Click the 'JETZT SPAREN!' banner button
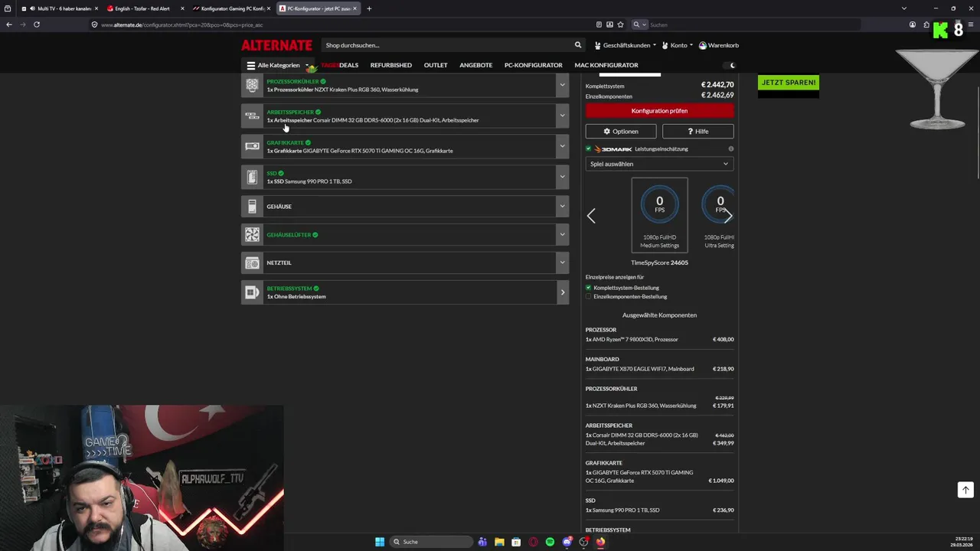Viewport: 980px width, 551px height. point(788,83)
